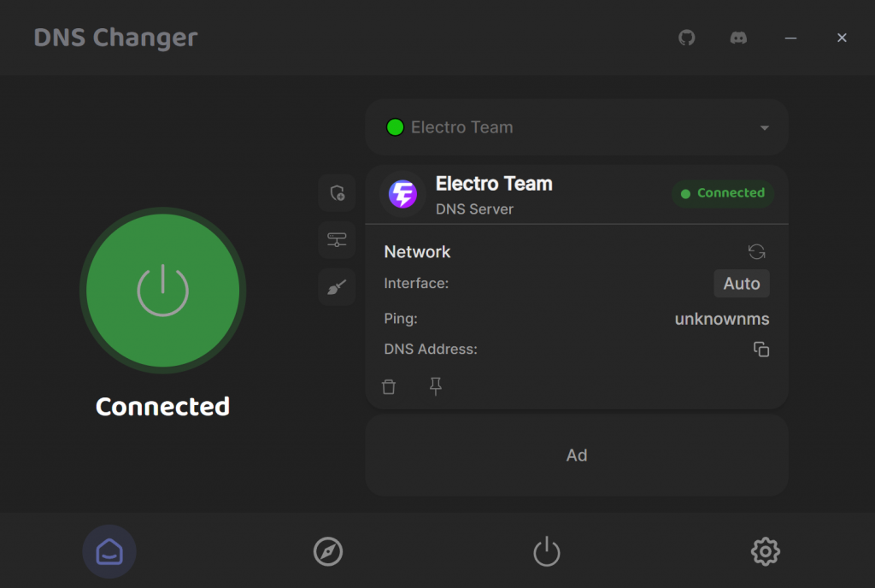
Task: Delete the Electro Team server with trash icon
Action: tap(389, 386)
